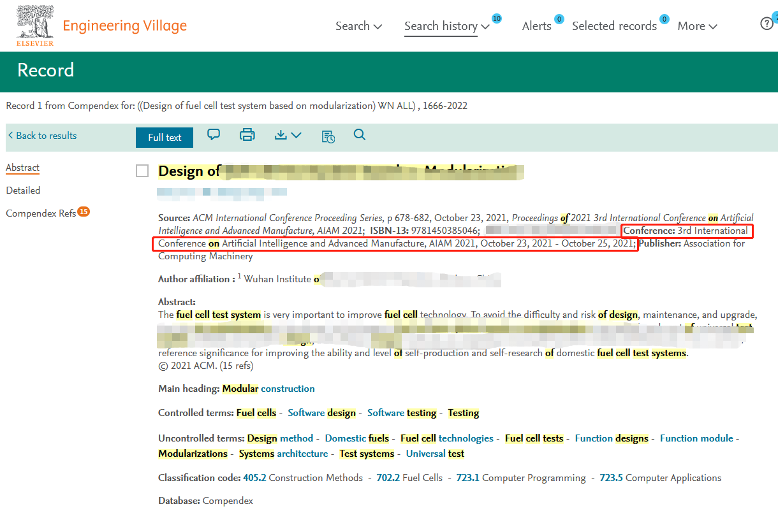778x532 pixels.
Task: Click the Search history count badge 10
Action: [x=497, y=18]
